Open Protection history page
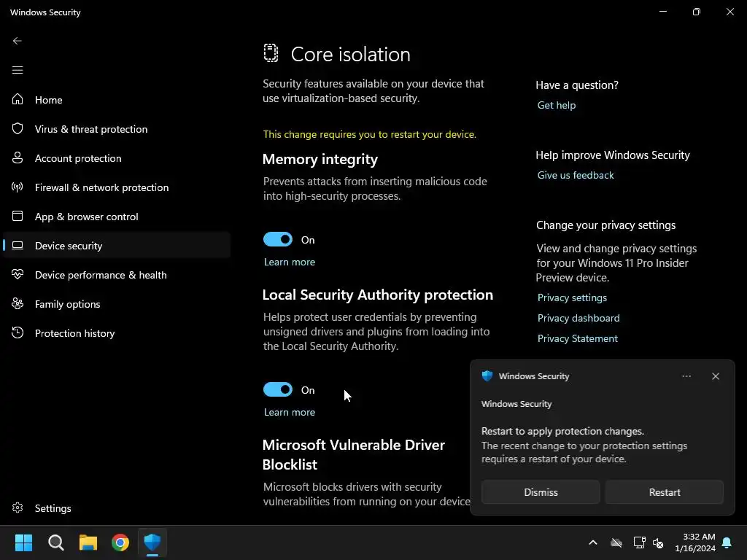 (75, 332)
